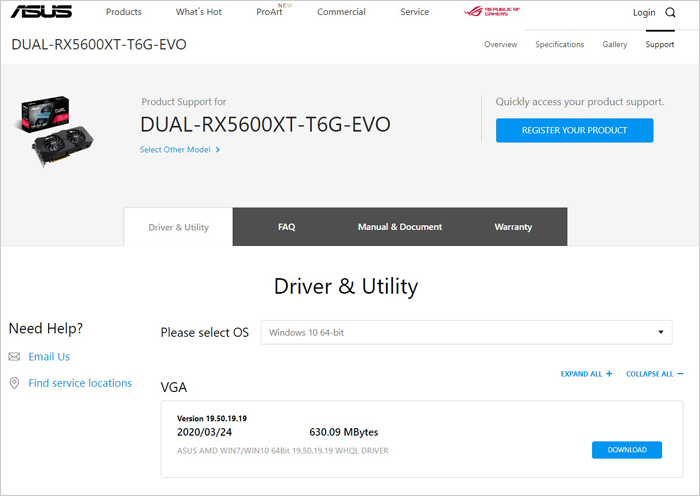
Task: Select the Driver & Utility tab
Action: (x=179, y=227)
